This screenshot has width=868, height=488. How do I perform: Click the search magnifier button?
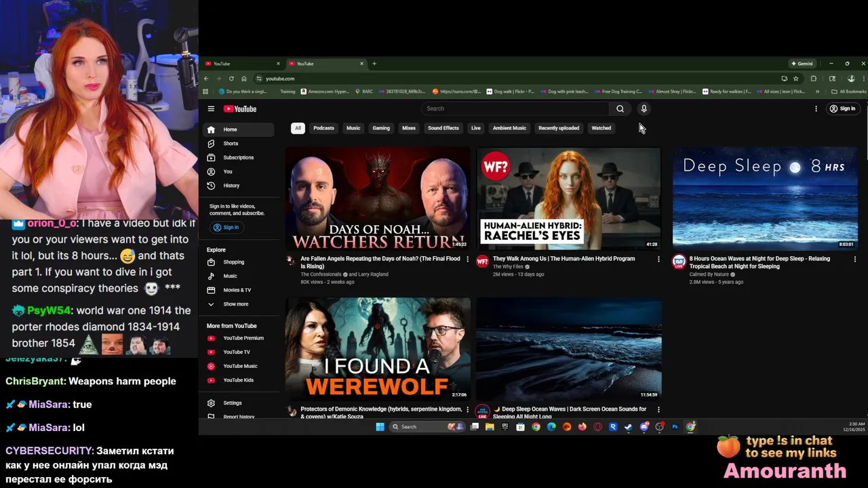coord(620,108)
